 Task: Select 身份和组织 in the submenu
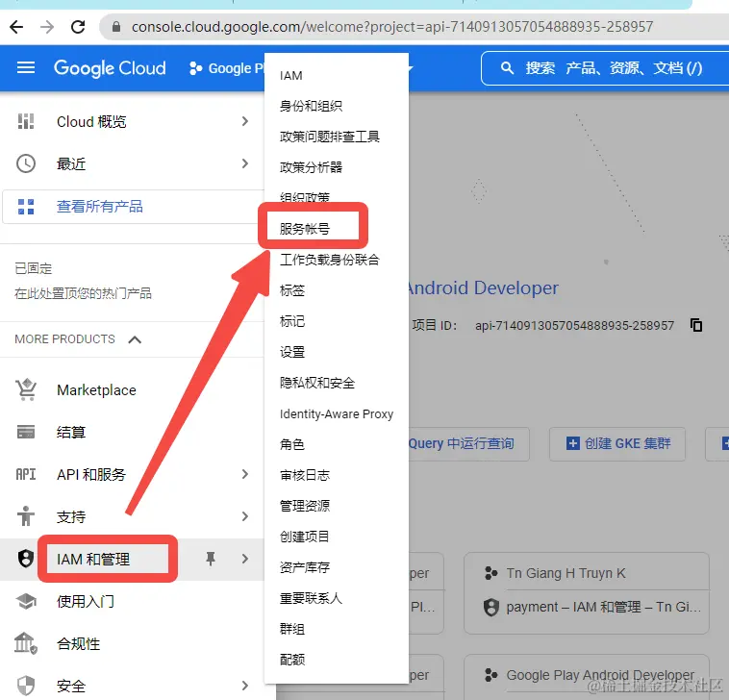[x=311, y=106]
